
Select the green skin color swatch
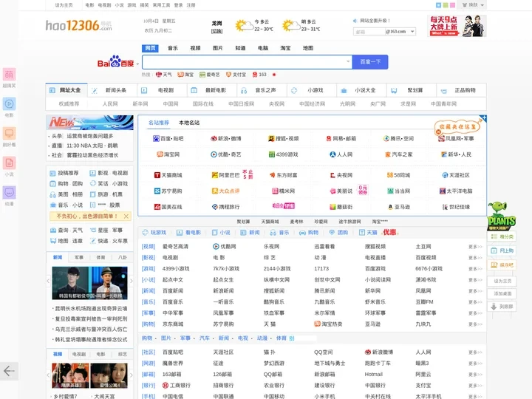446,5
